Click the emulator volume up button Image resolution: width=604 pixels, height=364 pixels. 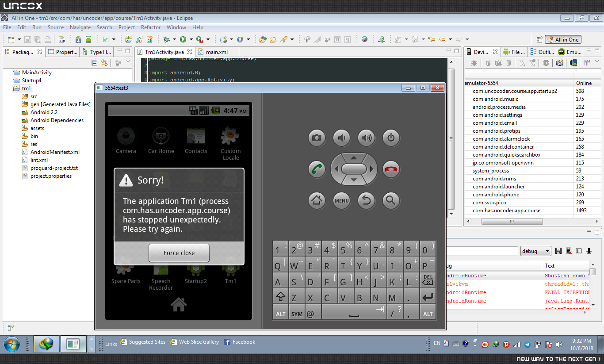coord(366,138)
